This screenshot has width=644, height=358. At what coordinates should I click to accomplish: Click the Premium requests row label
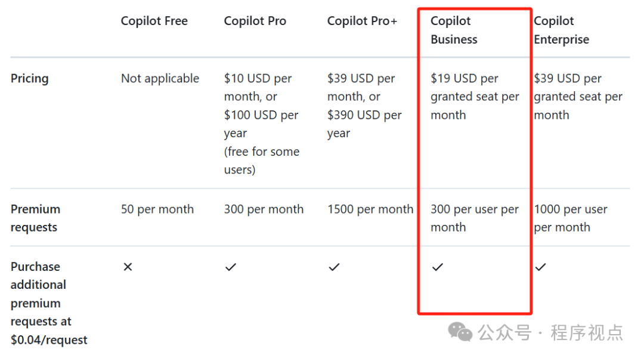click(35, 218)
